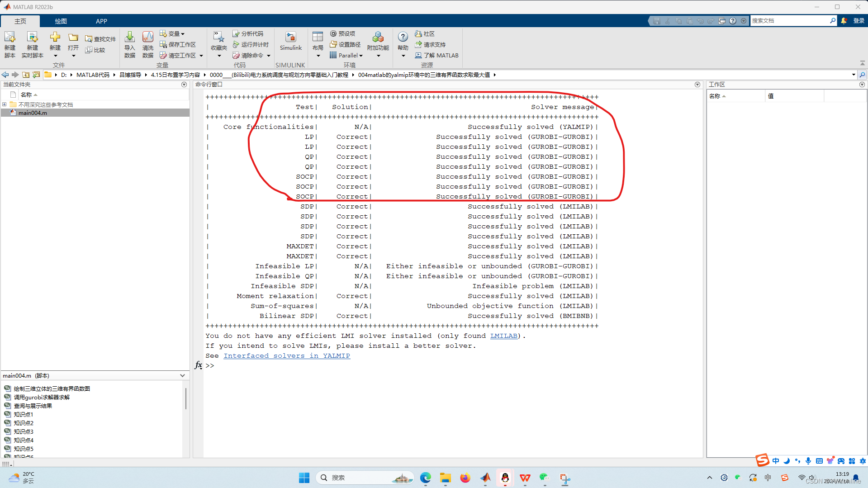Click the 登录 sign-in button top right
Viewport: 868px width, 488px height.
(859, 20)
